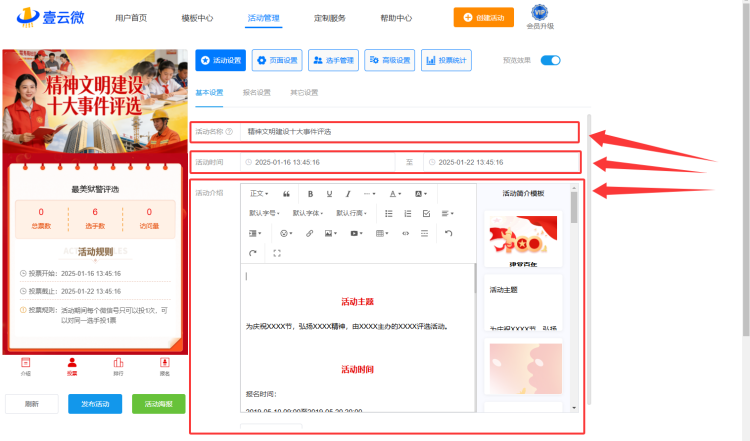This screenshot has height=441, width=750.
Task: Switch to the 报名设置 tab
Action: pos(256,92)
